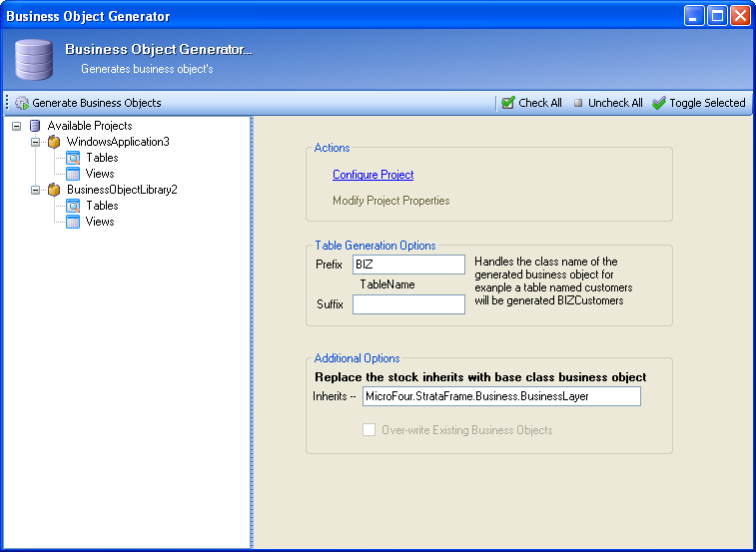
Task: Open the Configure Project link
Action: click(373, 175)
